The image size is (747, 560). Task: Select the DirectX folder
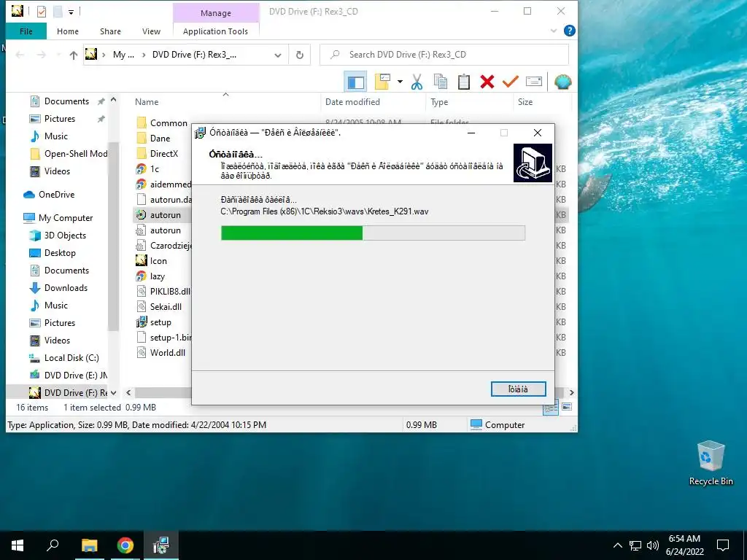coord(164,153)
